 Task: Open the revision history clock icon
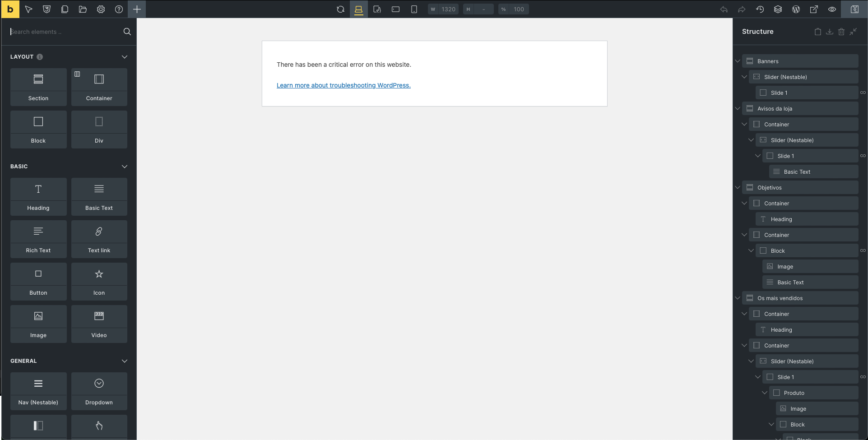coord(760,9)
